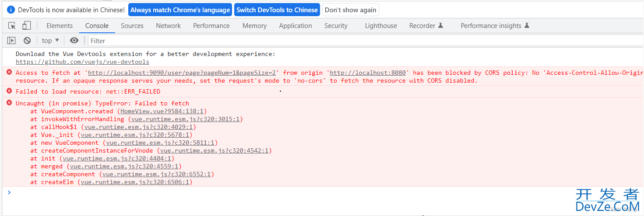Open vue.runtime.esm.js?c320:5811:1 link
This screenshot has height=216, width=644.
click(x=160, y=143)
